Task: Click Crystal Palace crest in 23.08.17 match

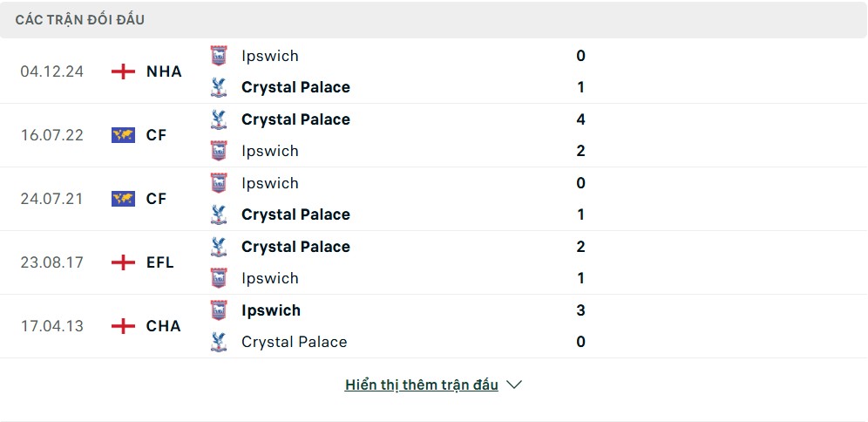Action: (219, 247)
